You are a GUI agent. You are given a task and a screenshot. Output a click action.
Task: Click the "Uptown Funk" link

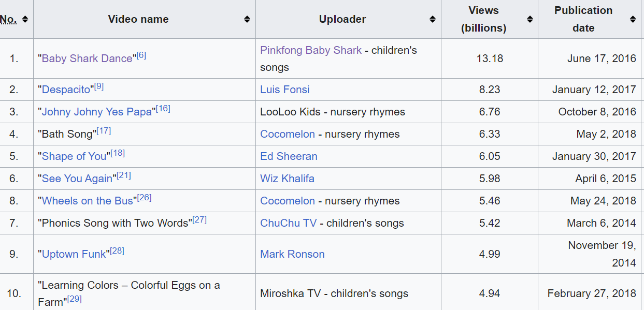[74, 254]
